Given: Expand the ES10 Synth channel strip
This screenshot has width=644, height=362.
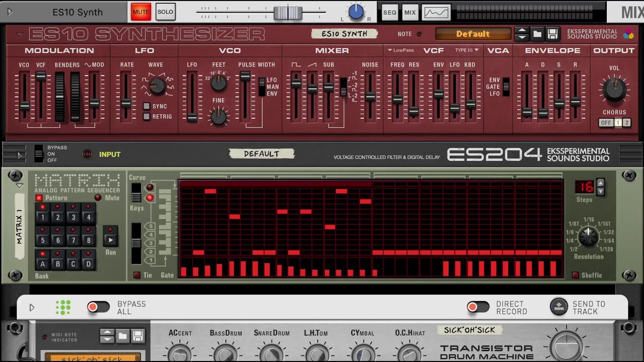Looking at the screenshot, I should point(10,12).
